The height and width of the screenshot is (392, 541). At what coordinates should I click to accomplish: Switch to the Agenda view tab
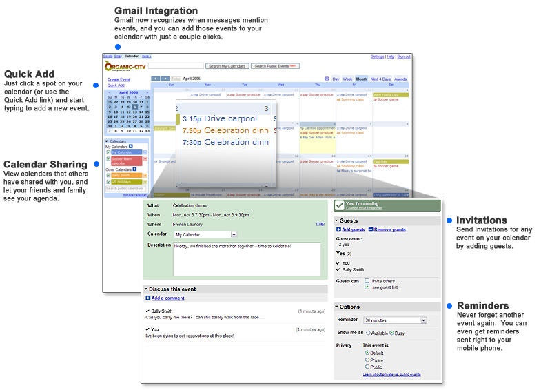click(x=400, y=79)
